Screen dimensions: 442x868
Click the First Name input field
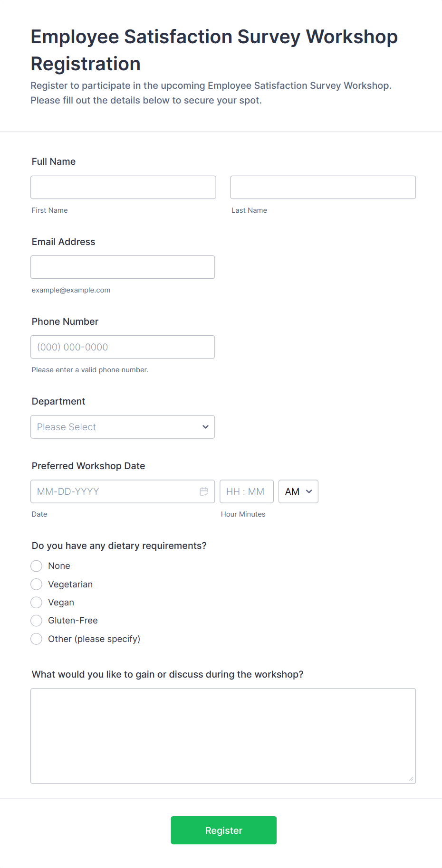point(123,187)
